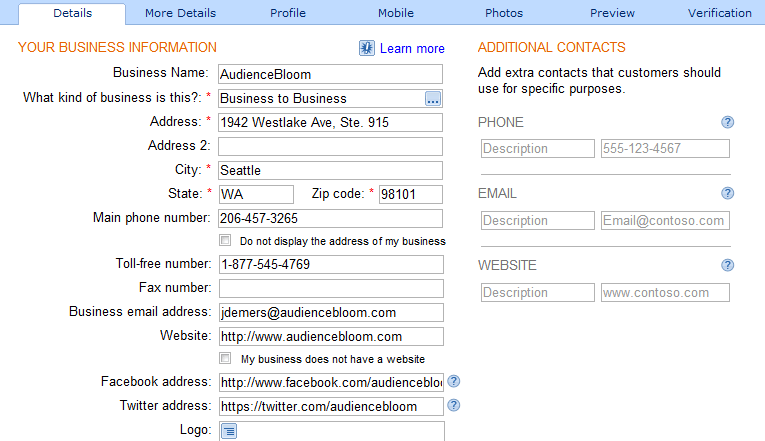
Task: Click the empty Address 2 field
Action: click(330, 146)
